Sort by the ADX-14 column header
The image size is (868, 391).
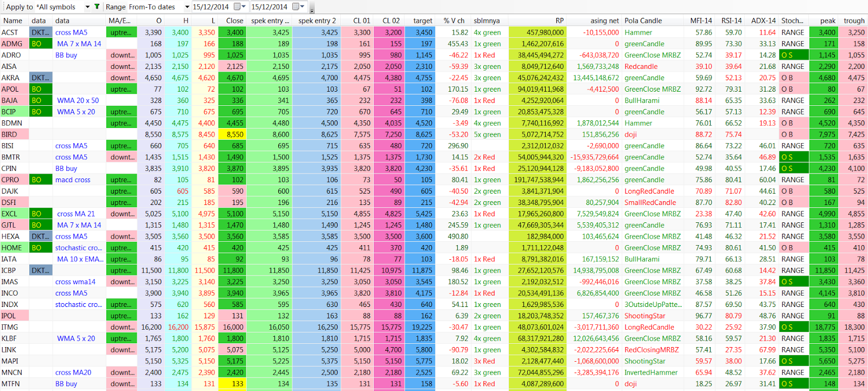pyautogui.click(x=762, y=21)
